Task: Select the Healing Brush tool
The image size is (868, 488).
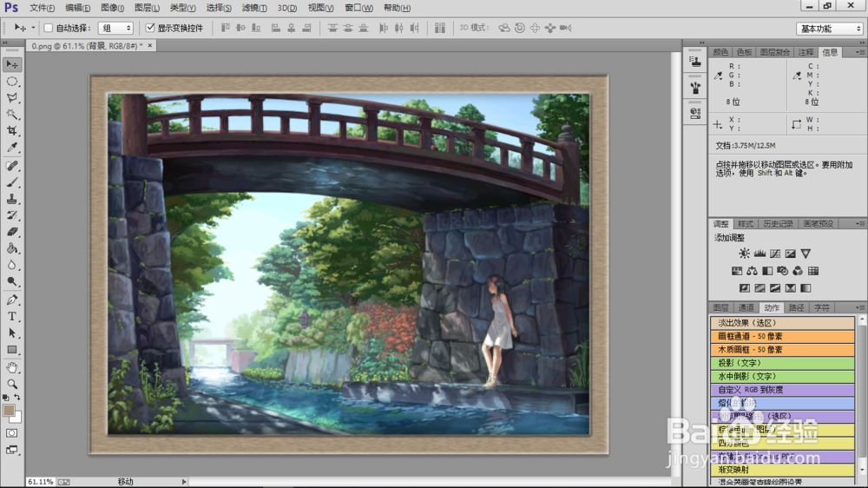Action: tap(11, 166)
